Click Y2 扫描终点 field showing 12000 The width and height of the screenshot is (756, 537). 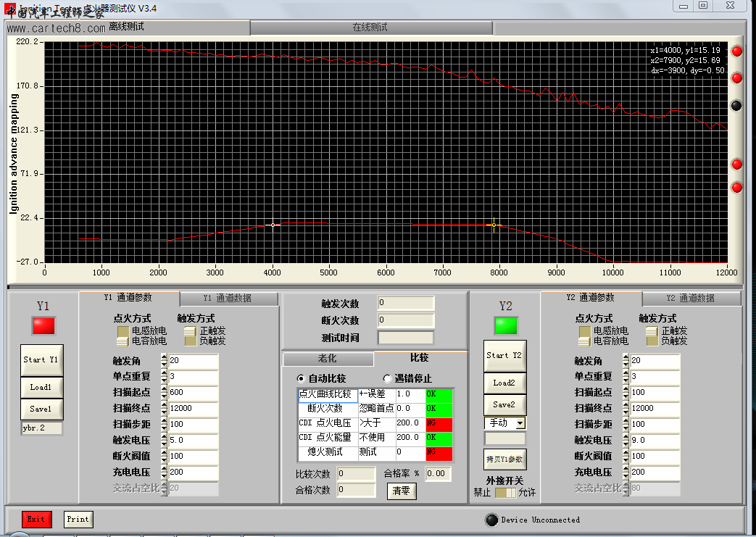(655, 408)
